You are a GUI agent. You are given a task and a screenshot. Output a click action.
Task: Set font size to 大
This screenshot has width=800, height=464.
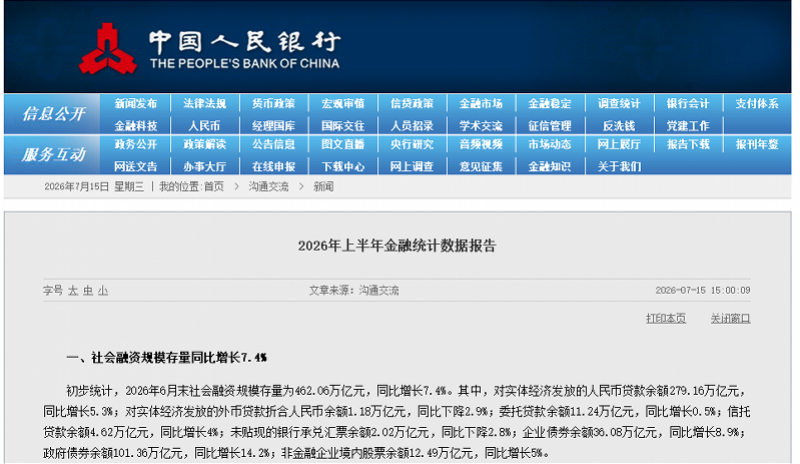click(73, 291)
